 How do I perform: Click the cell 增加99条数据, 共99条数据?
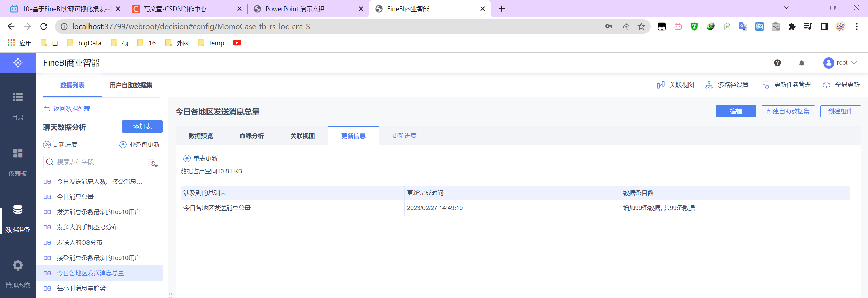tap(735, 208)
